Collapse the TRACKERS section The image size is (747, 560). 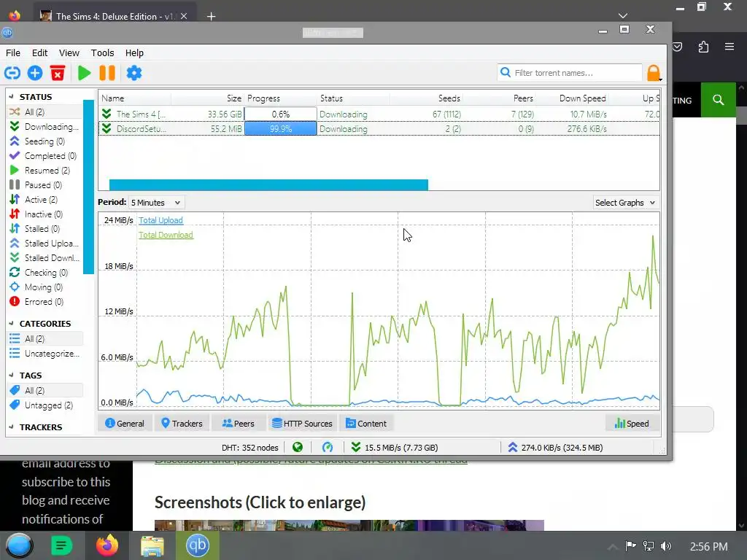point(11,427)
